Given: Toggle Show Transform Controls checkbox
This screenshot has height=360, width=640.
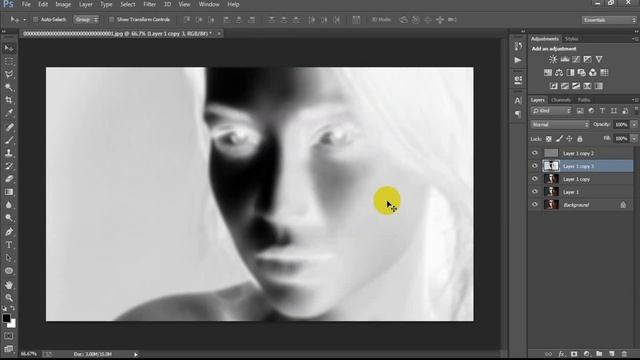Looking at the screenshot, I should [x=111, y=20].
